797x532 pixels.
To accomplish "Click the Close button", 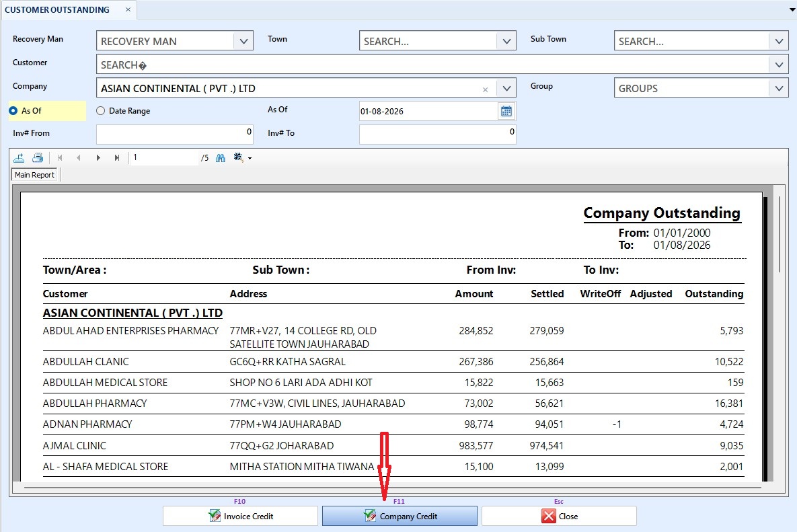I will pos(559,517).
